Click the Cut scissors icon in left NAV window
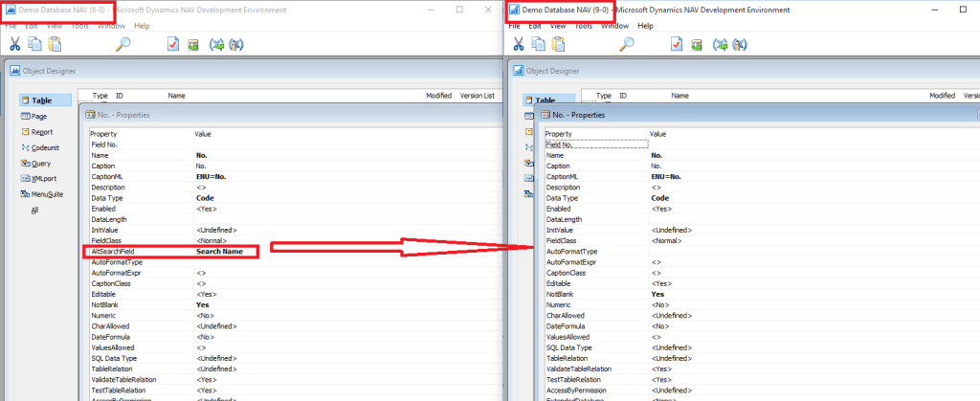 coord(15,43)
